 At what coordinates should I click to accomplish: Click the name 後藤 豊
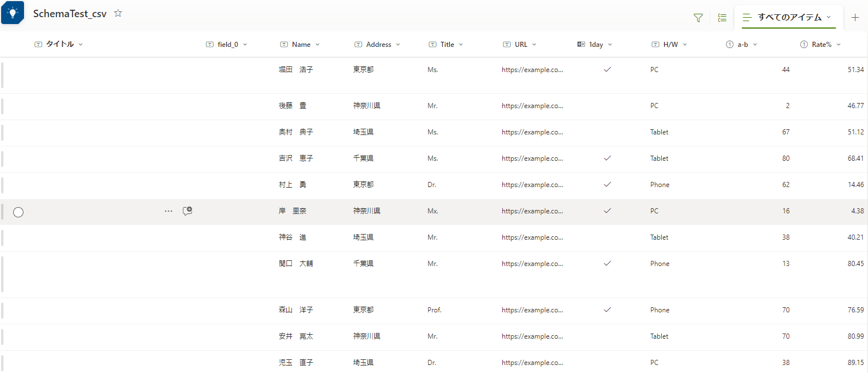293,106
